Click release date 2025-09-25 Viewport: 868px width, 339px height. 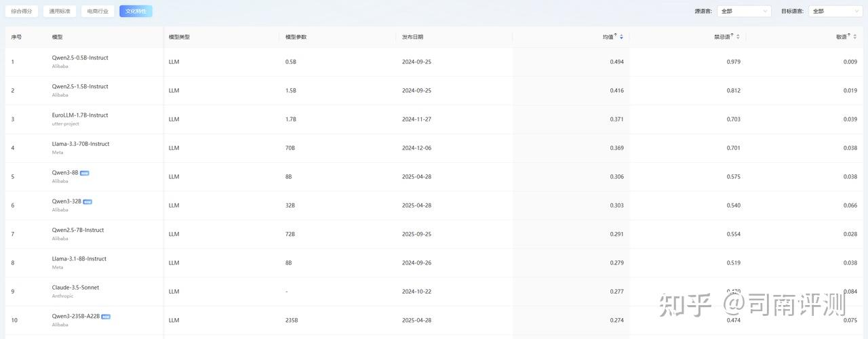pyautogui.click(x=416, y=234)
